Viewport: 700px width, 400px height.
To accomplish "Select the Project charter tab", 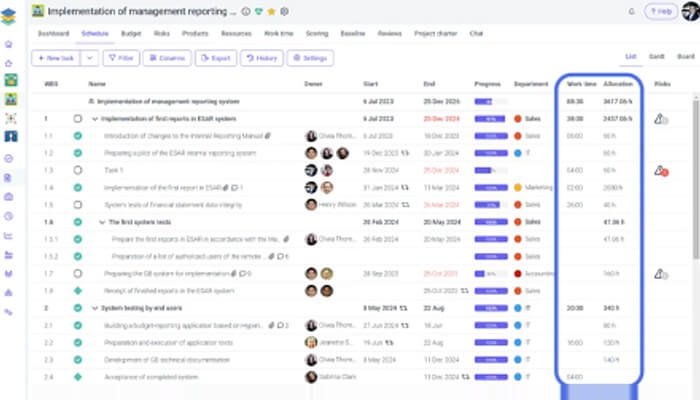I will coord(435,33).
